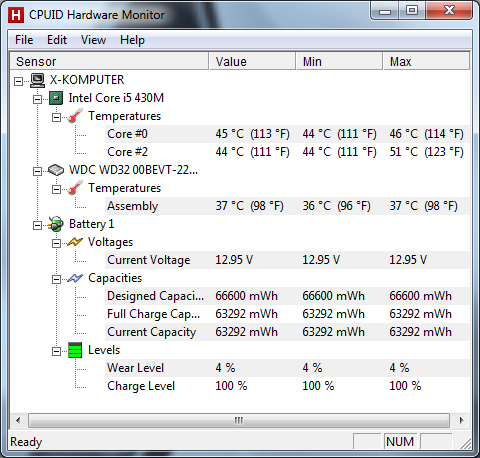Image resolution: width=480 pixels, height=458 pixels.
Task: Click Assembly min value 36 °C (96 °F)
Action: 336,206
